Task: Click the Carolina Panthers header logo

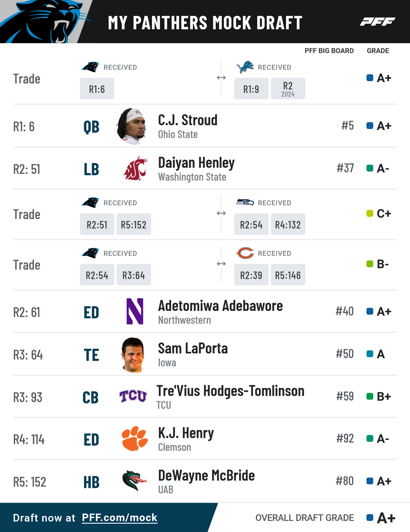Action: point(46,22)
